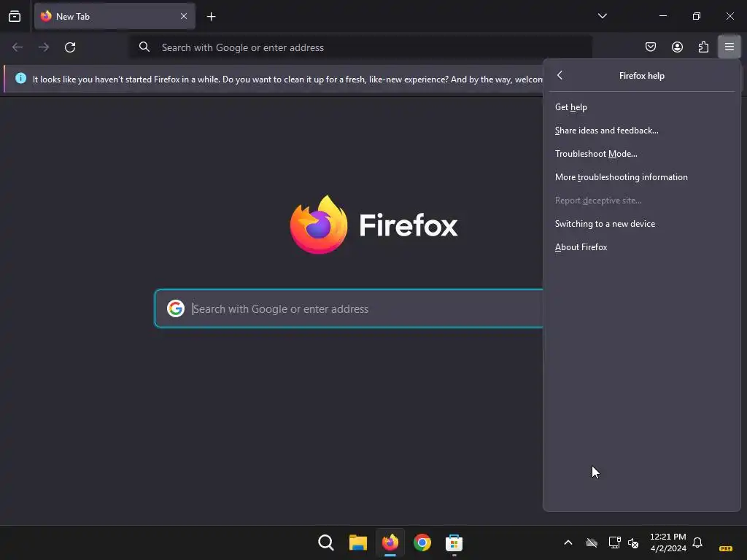Go back from the Firefox help panel
The height and width of the screenshot is (560, 747).
560,75
